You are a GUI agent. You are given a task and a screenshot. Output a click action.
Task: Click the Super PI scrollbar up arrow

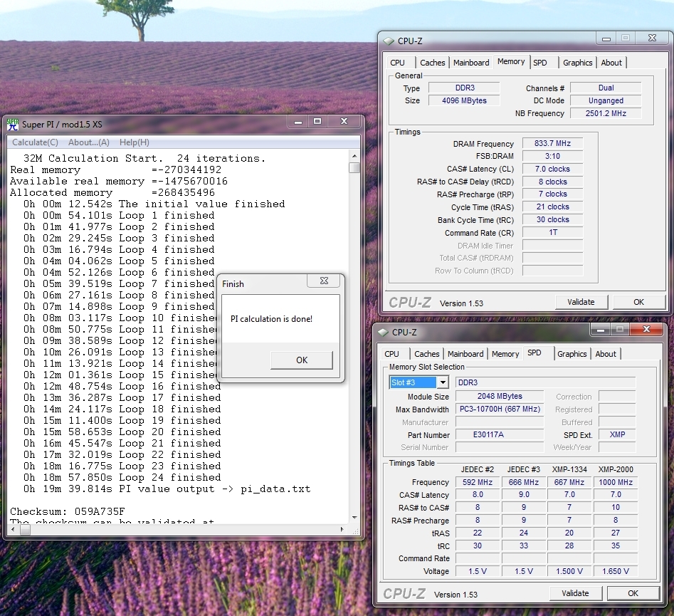[x=354, y=155]
